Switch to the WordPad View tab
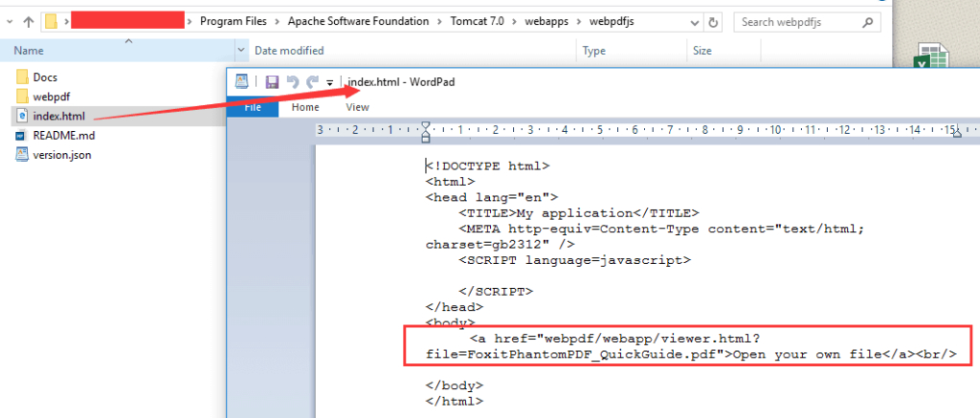The width and height of the screenshot is (980, 418). click(358, 107)
